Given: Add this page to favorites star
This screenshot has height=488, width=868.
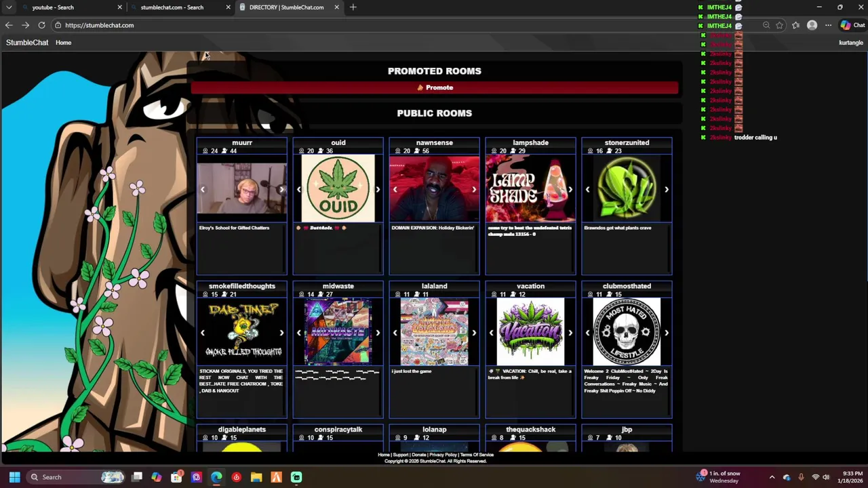Looking at the screenshot, I should 780,25.
